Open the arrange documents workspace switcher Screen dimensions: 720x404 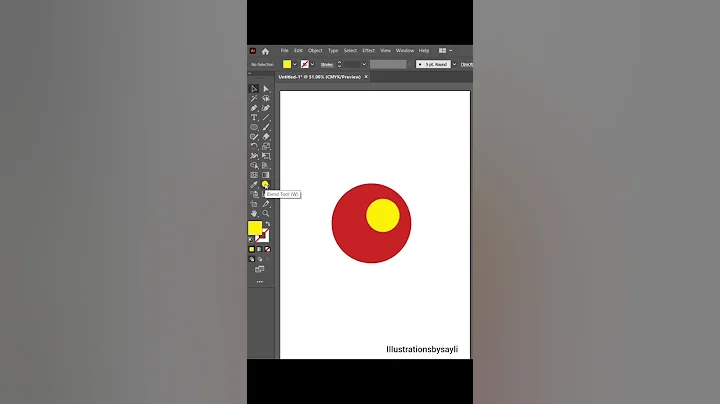click(445, 50)
